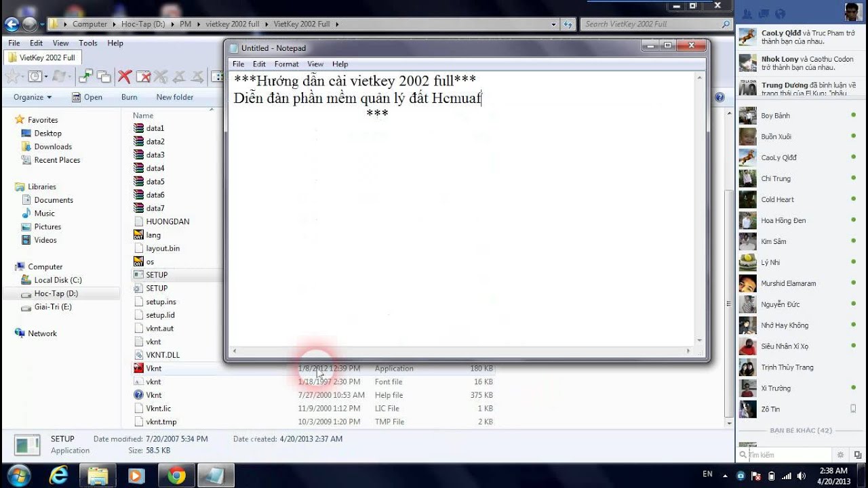The height and width of the screenshot is (488, 868).
Task: Select the layout.bin file
Action: coord(157,248)
